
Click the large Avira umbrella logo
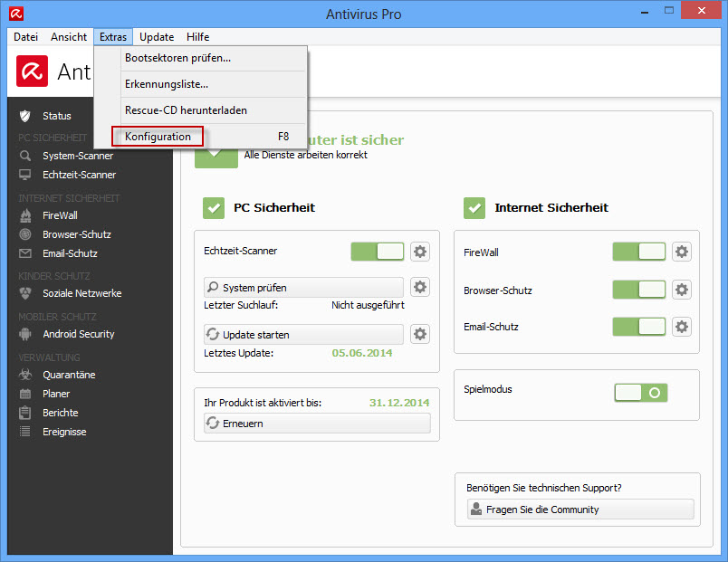pos(32,71)
